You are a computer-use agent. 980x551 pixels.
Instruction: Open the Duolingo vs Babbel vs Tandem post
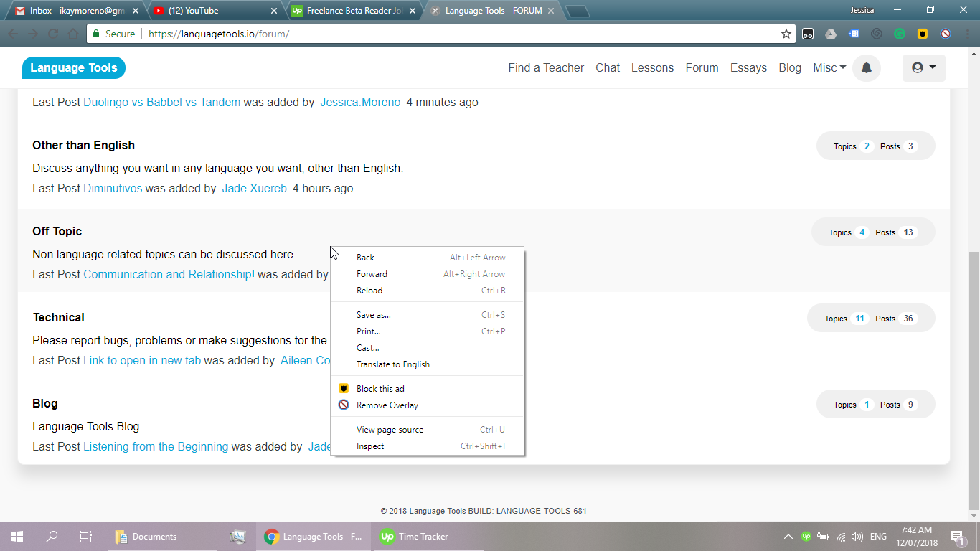click(x=161, y=102)
